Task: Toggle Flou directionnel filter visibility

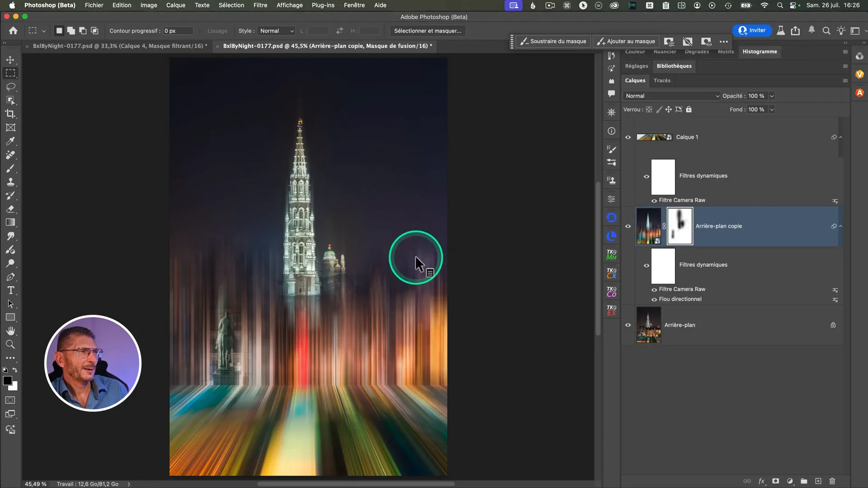Action: [654, 300]
